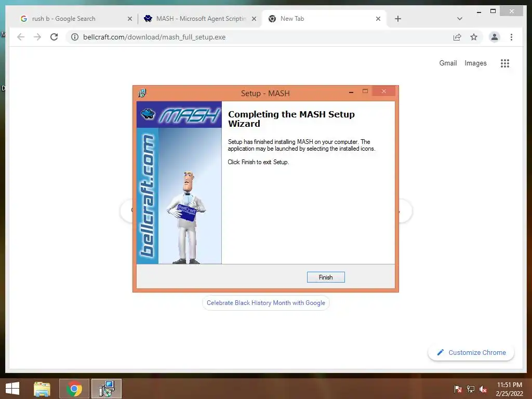The height and width of the screenshot is (399, 532).
Task: Click muted speaker volume tray icon
Action: point(483,389)
